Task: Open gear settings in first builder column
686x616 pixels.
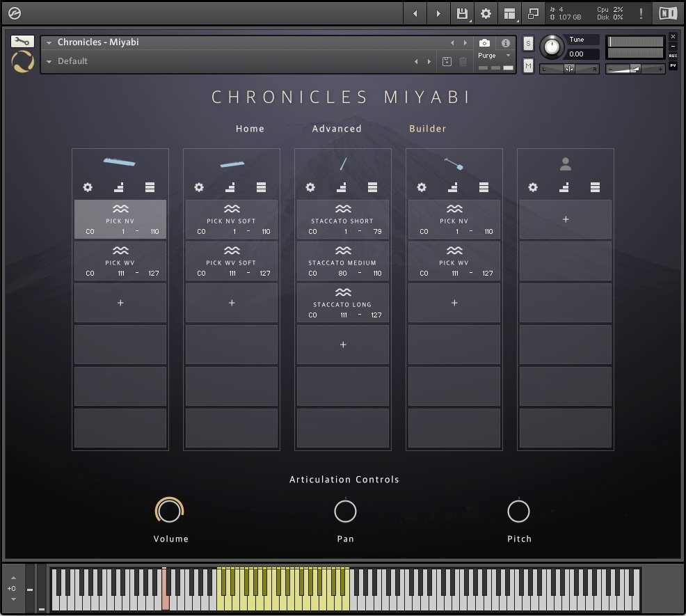Action: coord(88,187)
